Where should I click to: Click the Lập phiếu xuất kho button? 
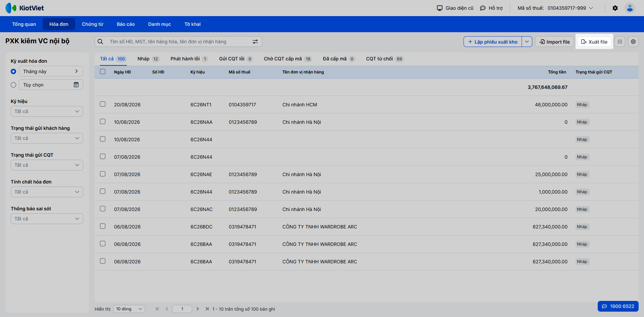[x=493, y=42]
